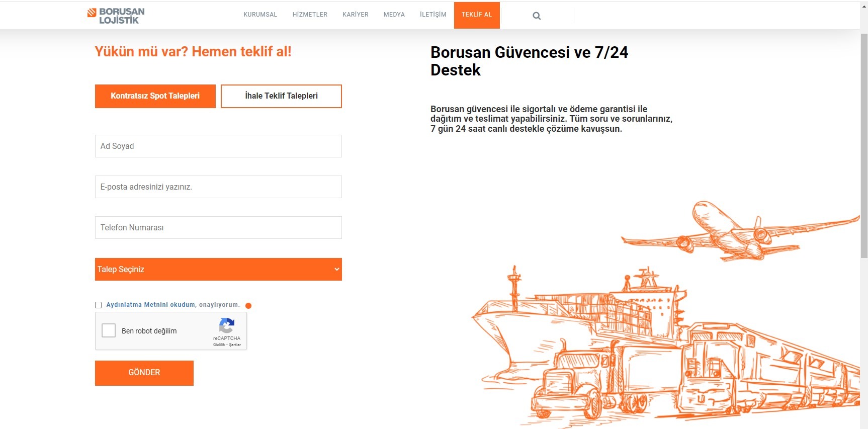Select the Kontratsız Spot Talepleri tab
868x429 pixels.
click(x=155, y=96)
